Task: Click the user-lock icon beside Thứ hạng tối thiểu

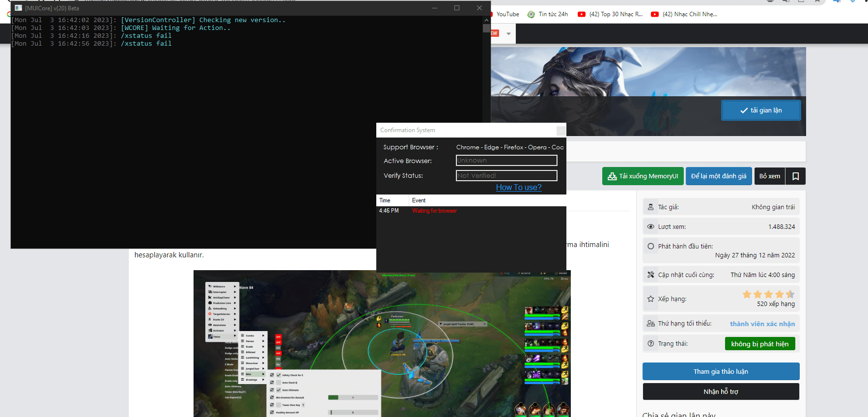Action: (651, 324)
